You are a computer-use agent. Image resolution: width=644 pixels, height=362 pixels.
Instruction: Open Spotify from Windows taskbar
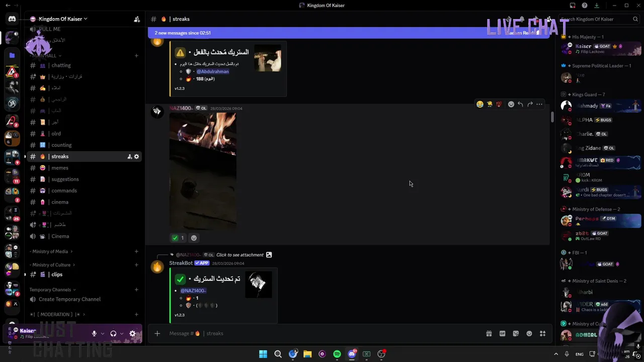click(x=337, y=354)
